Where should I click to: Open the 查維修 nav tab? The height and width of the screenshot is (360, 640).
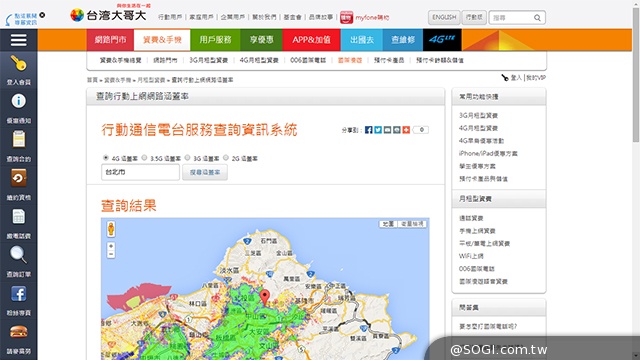tap(403, 40)
